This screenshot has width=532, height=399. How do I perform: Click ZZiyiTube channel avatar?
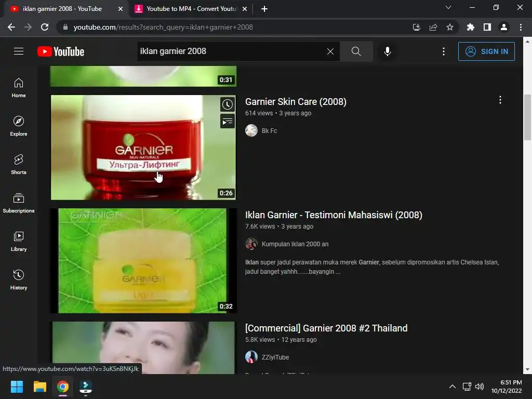coord(251,357)
